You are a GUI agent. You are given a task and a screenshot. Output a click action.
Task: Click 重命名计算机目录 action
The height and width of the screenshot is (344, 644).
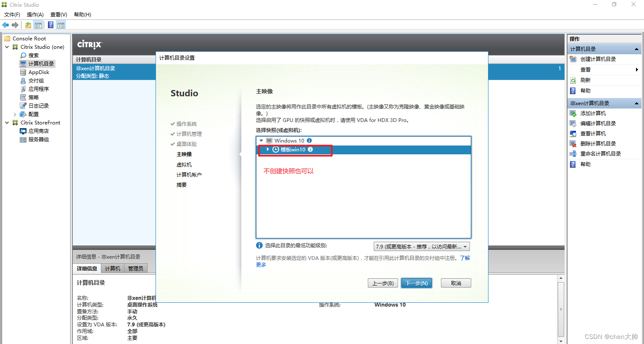601,154
